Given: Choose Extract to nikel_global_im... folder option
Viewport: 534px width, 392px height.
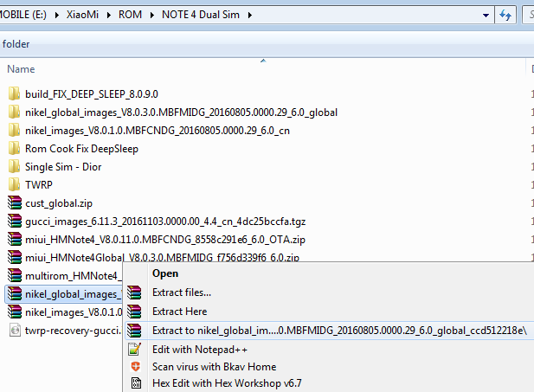Looking at the screenshot, I should [x=339, y=331].
